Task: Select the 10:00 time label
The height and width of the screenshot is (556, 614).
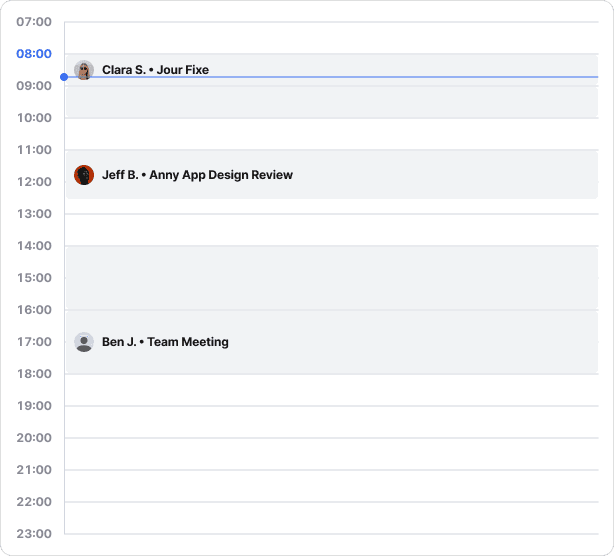Action: click(34, 118)
